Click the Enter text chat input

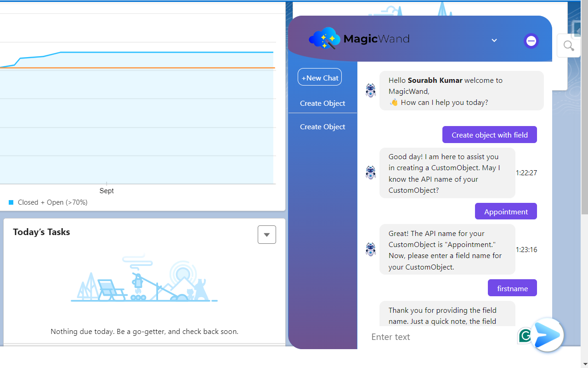(441, 337)
